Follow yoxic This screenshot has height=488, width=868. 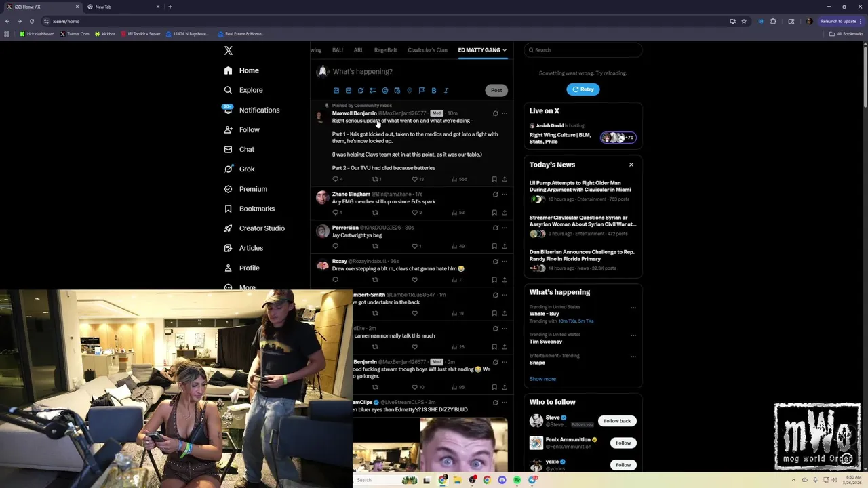pos(623,465)
